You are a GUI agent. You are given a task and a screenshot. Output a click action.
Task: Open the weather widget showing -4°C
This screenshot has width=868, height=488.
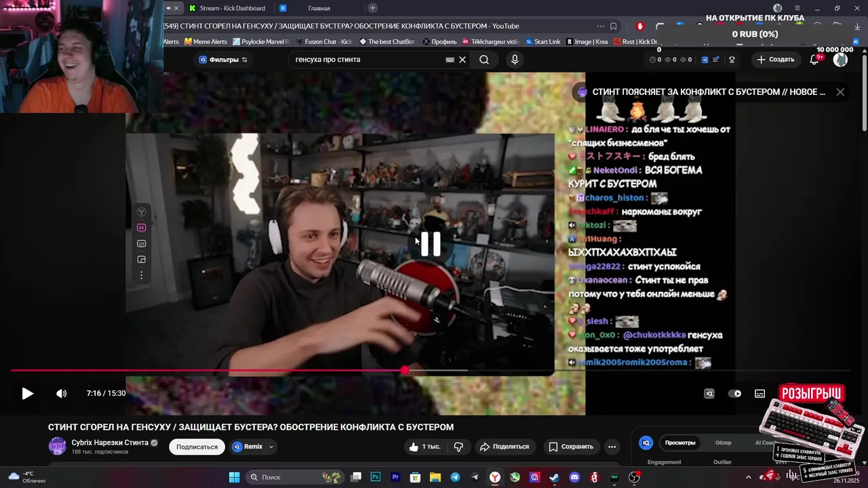coord(27,477)
